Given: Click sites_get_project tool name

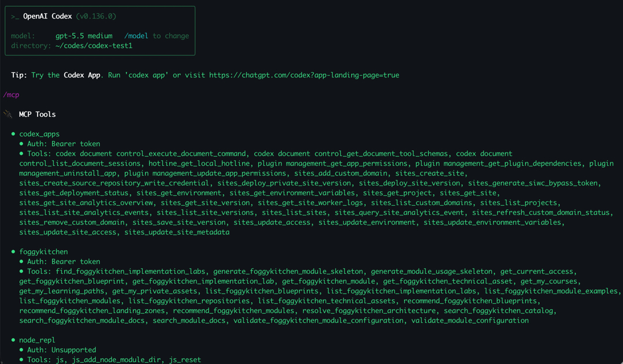Looking at the screenshot, I should [397, 193].
